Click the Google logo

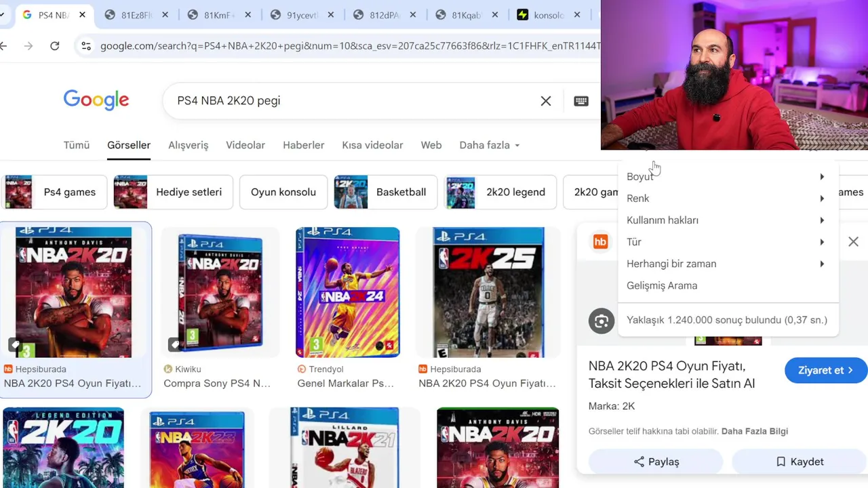(96, 100)
